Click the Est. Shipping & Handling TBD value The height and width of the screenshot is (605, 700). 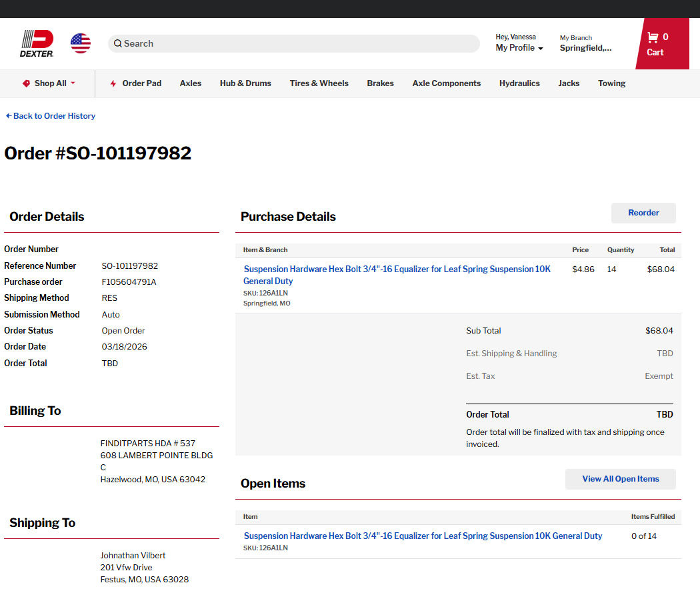[x=665, y=354]
